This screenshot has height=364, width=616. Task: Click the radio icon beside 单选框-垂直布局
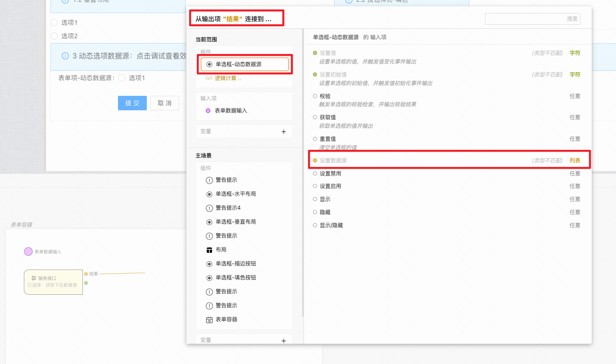[209, 222]
